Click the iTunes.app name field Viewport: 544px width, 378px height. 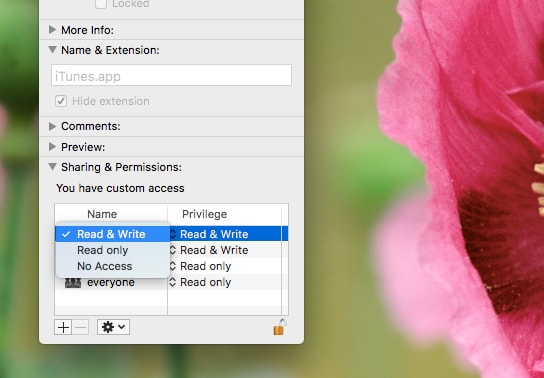click(x=171, y=75)
